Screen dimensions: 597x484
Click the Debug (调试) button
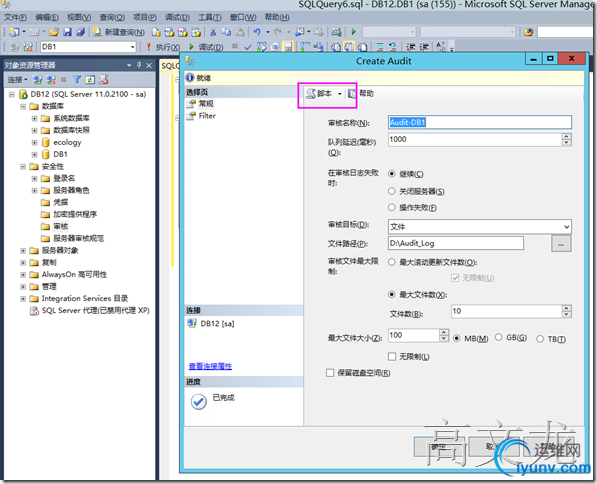click(x=207, y=47)
